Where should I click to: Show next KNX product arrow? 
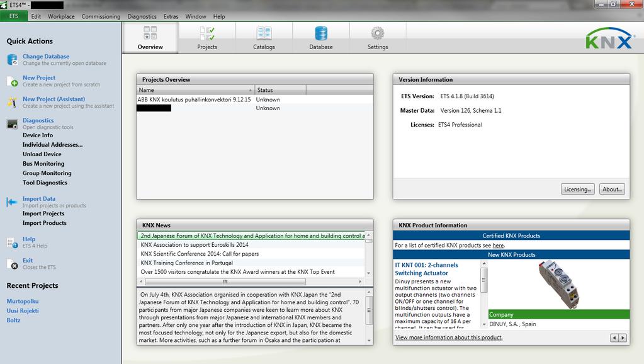click(623, 338)
